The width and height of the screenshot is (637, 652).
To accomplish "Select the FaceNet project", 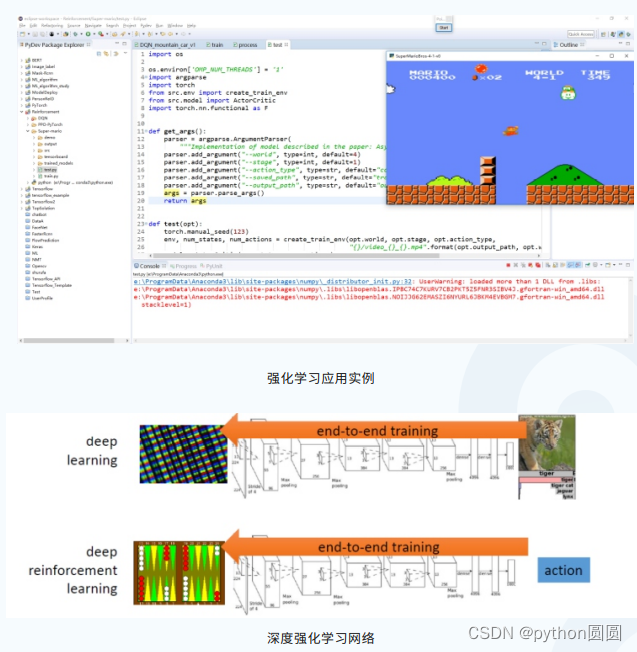I will pos(37,227).
